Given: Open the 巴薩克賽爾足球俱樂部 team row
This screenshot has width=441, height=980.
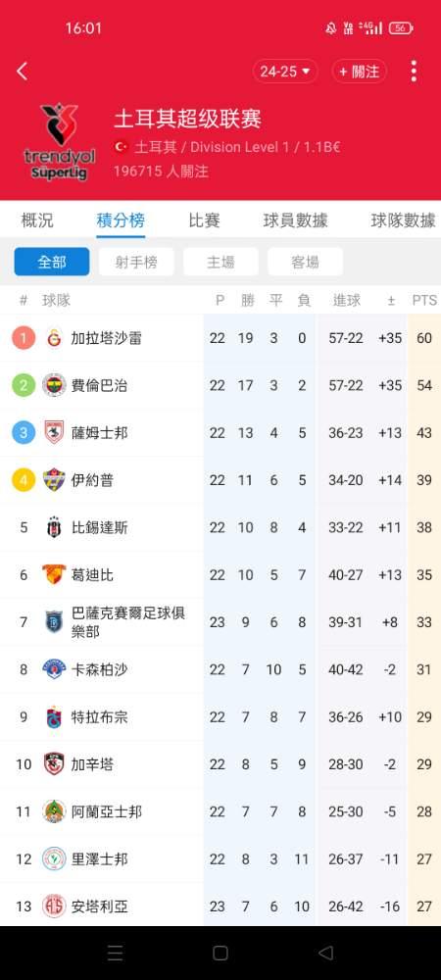Looking at the screenshot, I should pyautogui.click(x=220, y=622).
